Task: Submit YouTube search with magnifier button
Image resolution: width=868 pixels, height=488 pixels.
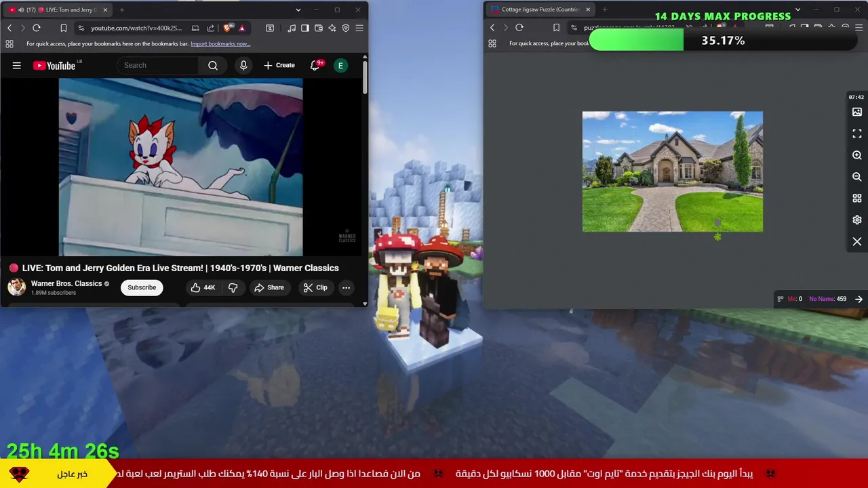Action: click(x=213, y=65)
